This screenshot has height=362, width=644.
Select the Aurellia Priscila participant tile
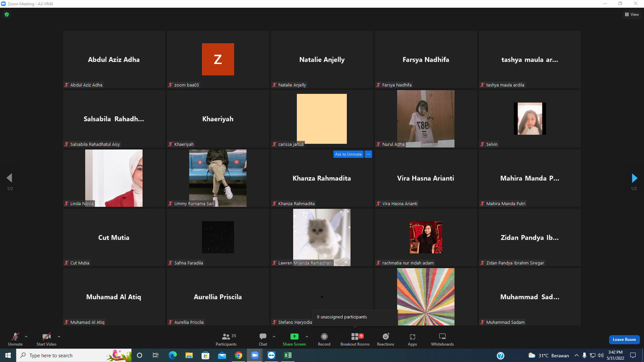tap(218, 297)
